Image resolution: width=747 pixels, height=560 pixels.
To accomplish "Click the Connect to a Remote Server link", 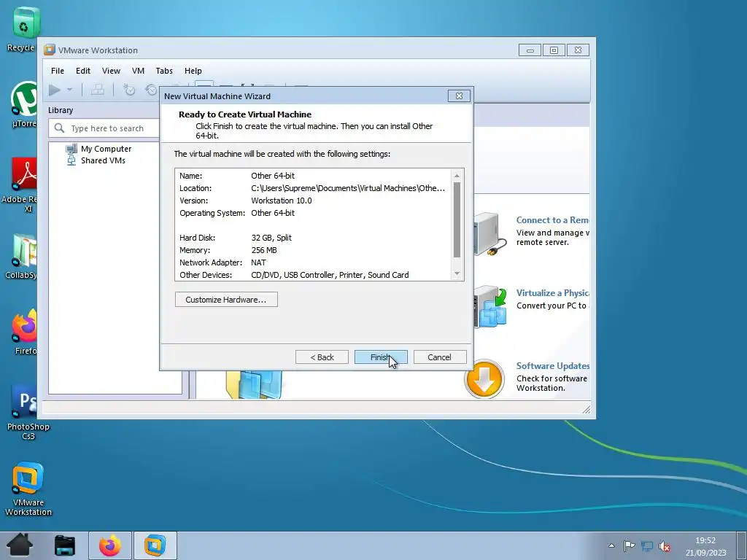I will tap(553, 220).
